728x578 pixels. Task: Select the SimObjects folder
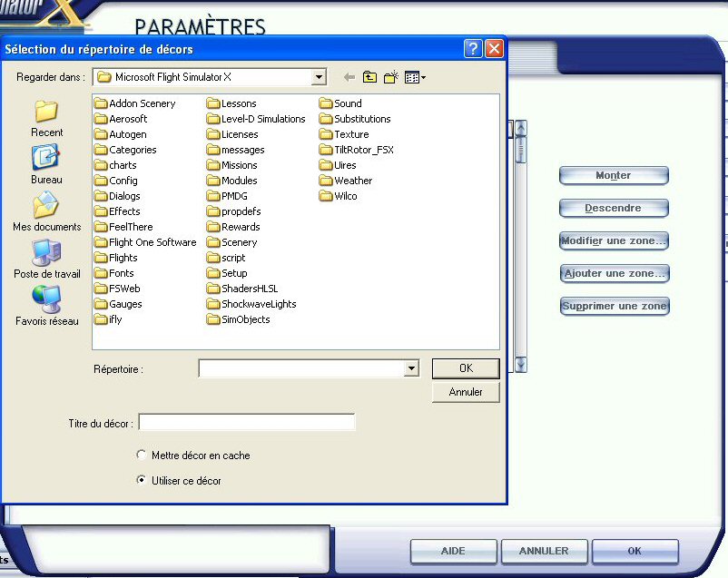pyautogui.click(x=238, y=319)
